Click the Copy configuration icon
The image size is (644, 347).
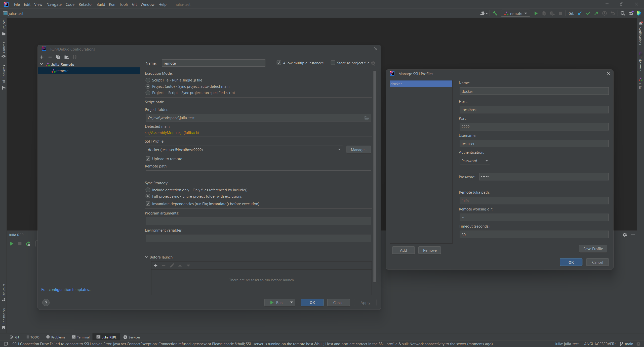(x=58, y=57)
